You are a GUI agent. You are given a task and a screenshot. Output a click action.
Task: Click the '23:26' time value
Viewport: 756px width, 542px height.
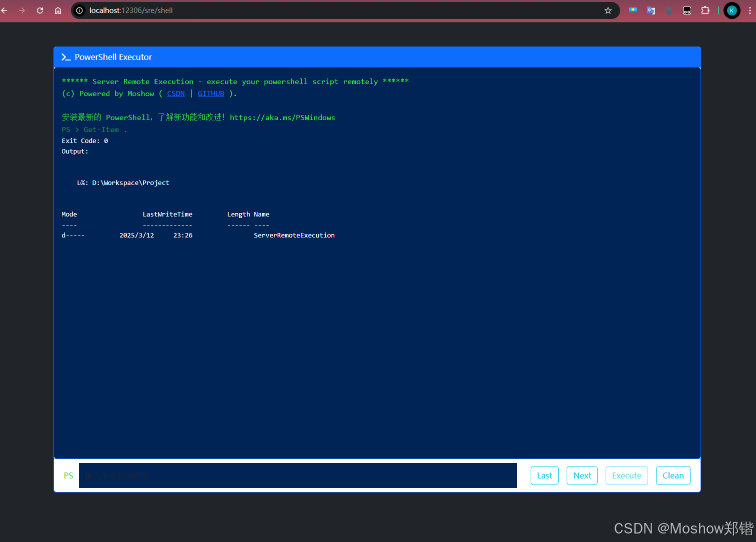coord(183,235)
